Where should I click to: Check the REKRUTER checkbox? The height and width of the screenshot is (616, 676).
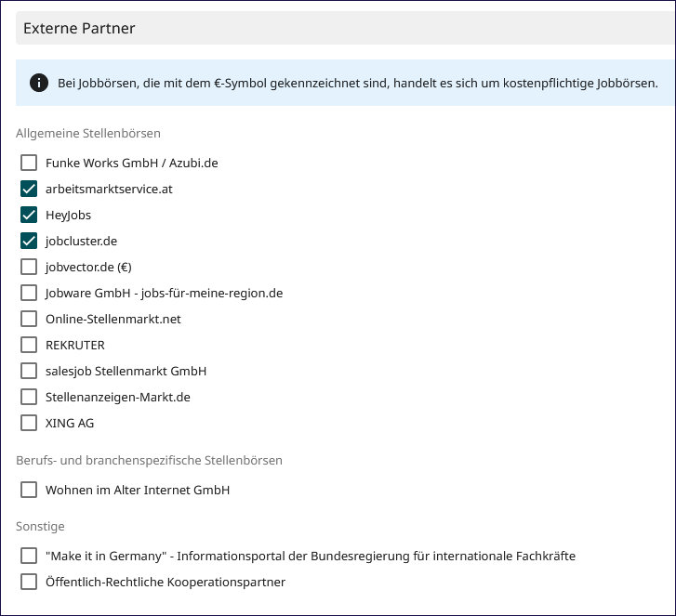point(29,345)
